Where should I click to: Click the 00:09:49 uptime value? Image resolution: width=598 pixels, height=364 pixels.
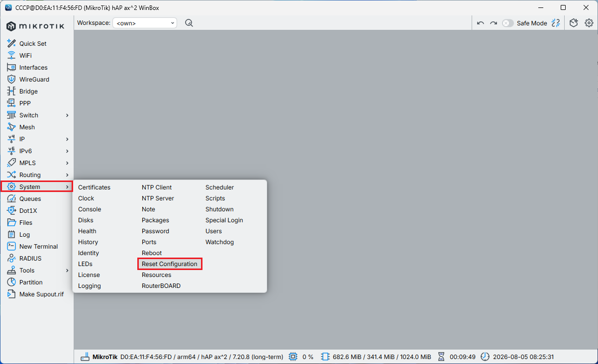(x=463, y=357)
